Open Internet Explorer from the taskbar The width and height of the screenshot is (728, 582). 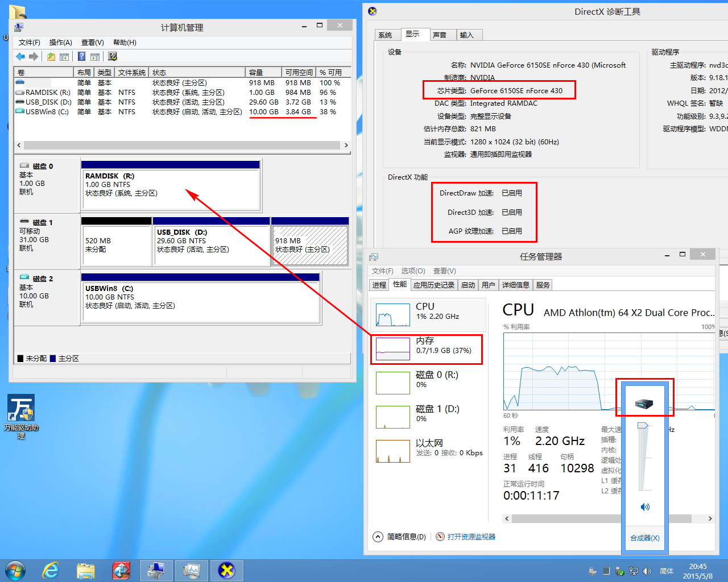click(51, 571)
